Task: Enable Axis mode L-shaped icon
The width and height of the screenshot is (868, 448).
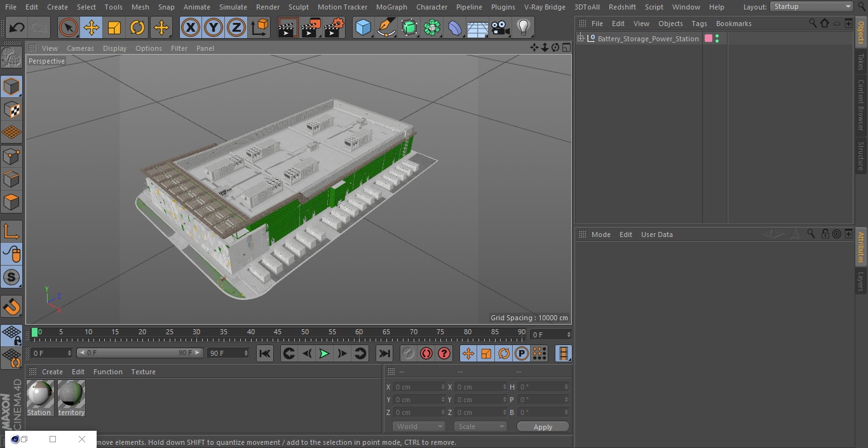Action: [11, 231]
